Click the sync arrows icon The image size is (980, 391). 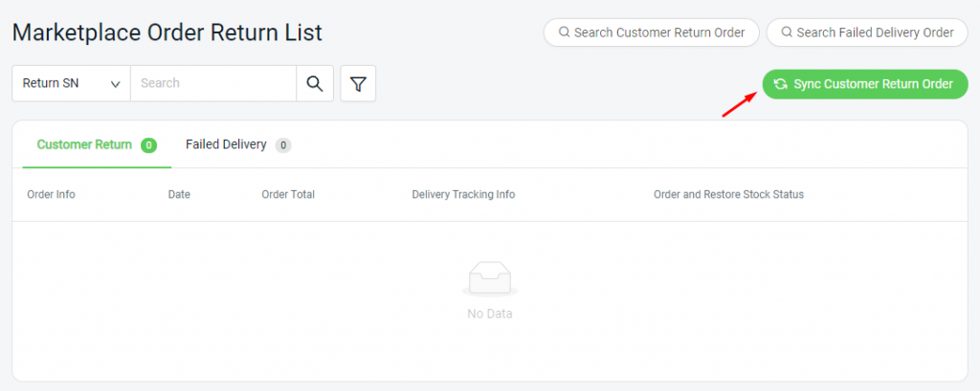(780, 84)
